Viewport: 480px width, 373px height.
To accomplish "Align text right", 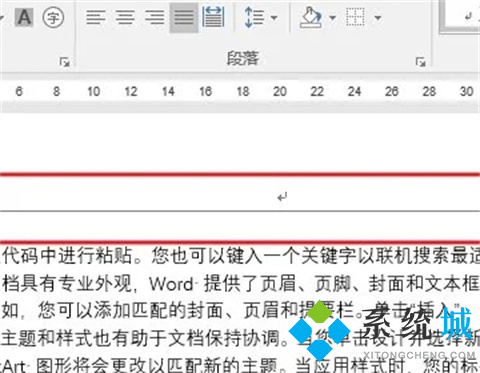I will point(155,17).
